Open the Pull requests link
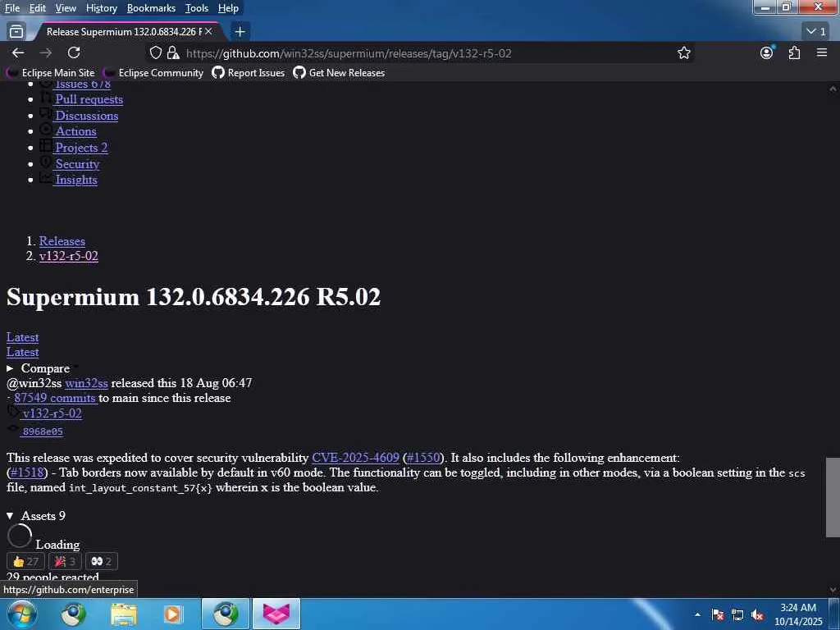The height and width of the screenshot is (630, 840). point(89,99)
